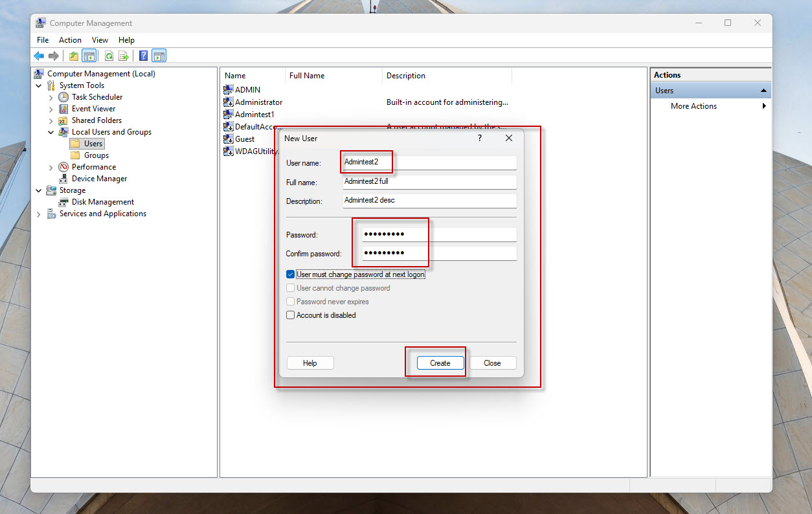Click Create in New User dialog

[440, 363]
